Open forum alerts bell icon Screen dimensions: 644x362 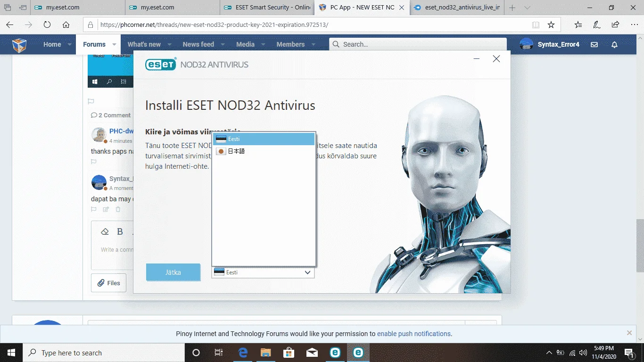pos(614,44)
